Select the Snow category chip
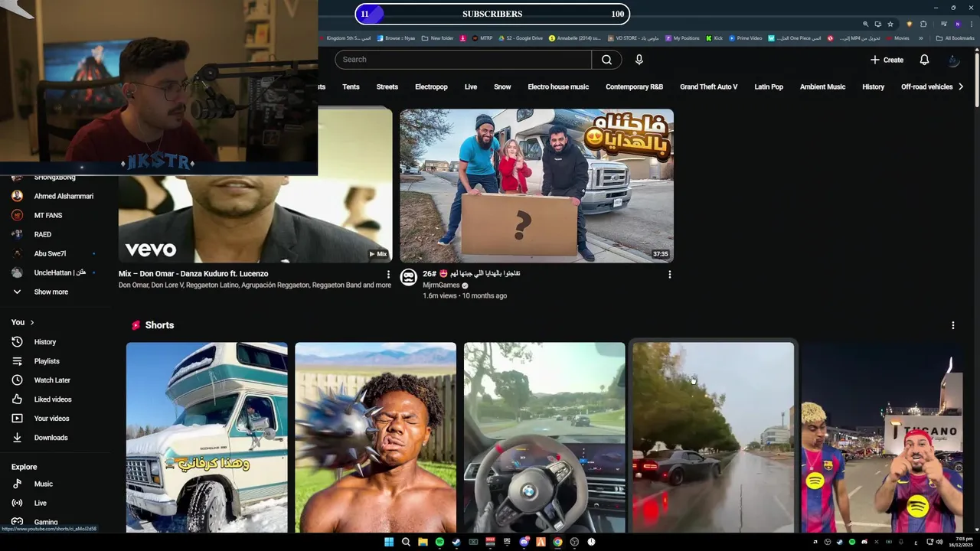Screen dimensions: 980x551 502,87
